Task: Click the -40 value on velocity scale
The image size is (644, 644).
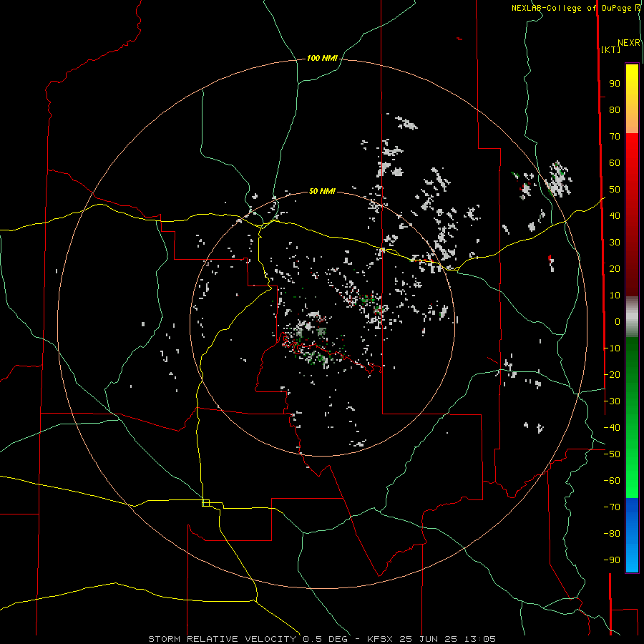Action: tap(612, 428)
